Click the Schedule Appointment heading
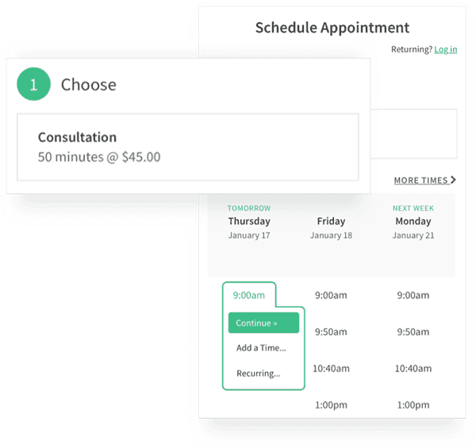This screenshot has height=448, width=476. tap(332, 28)
